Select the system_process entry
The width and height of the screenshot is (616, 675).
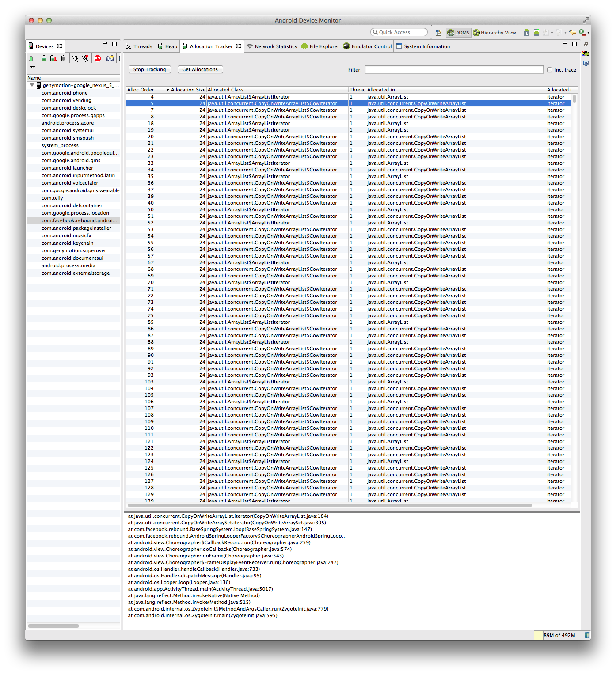pyautogui.click(x=73, y=145)
